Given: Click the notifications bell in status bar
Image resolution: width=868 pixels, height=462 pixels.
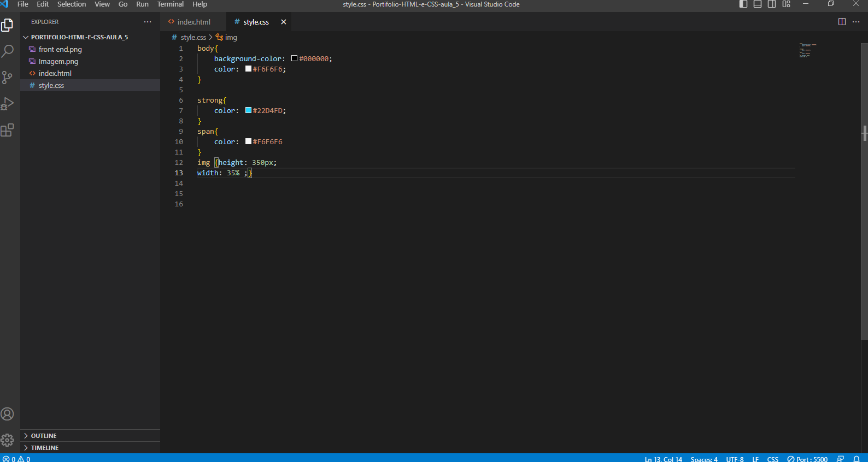Looking at the screenshot, I should (857, 459).
